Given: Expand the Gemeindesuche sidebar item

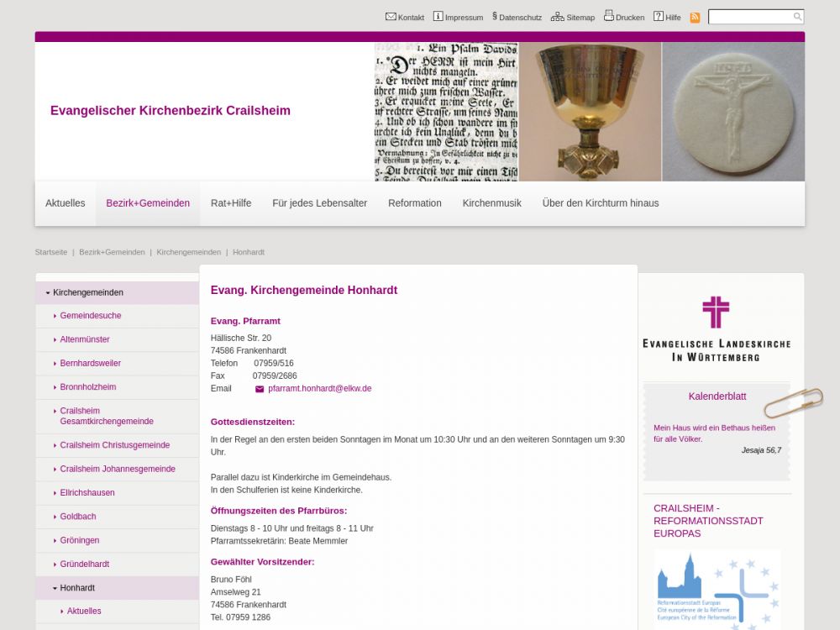Looking at the screenshot, I should point(55,317).
